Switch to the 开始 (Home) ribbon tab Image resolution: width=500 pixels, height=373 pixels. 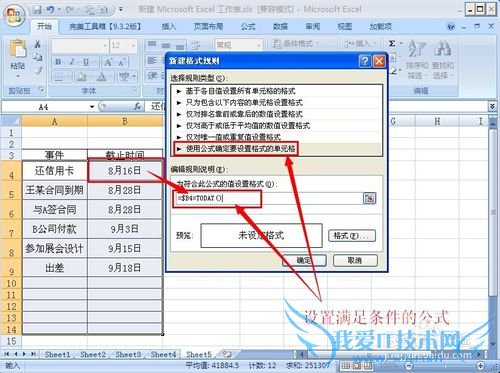(44, 26)
